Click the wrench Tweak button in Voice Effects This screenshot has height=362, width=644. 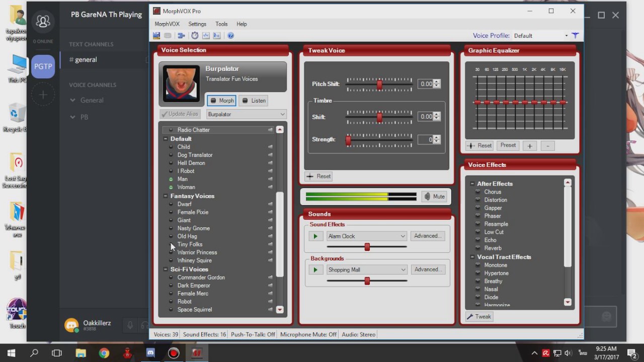(479, 316)
